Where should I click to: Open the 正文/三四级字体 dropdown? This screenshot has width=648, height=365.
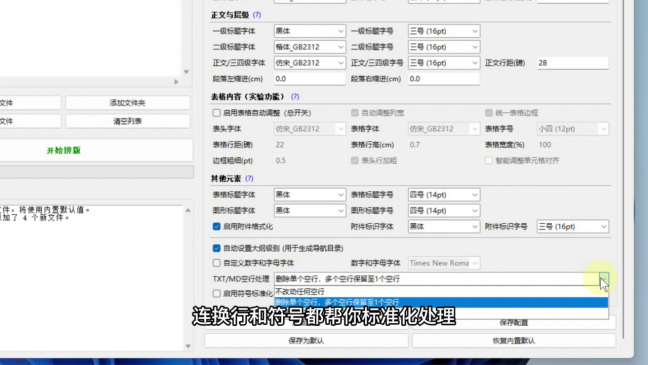310,63
